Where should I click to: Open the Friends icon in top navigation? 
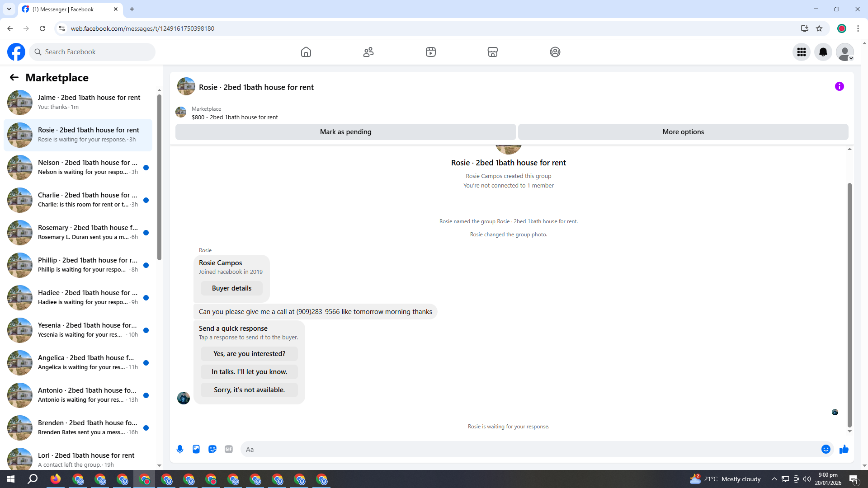tap(368, 52)
